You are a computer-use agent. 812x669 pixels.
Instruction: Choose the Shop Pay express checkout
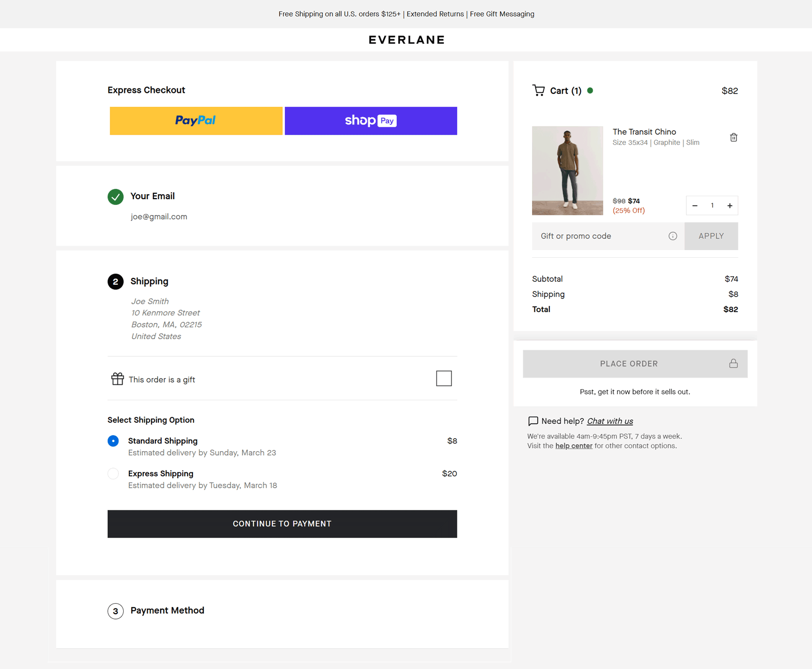coord(370,121)
